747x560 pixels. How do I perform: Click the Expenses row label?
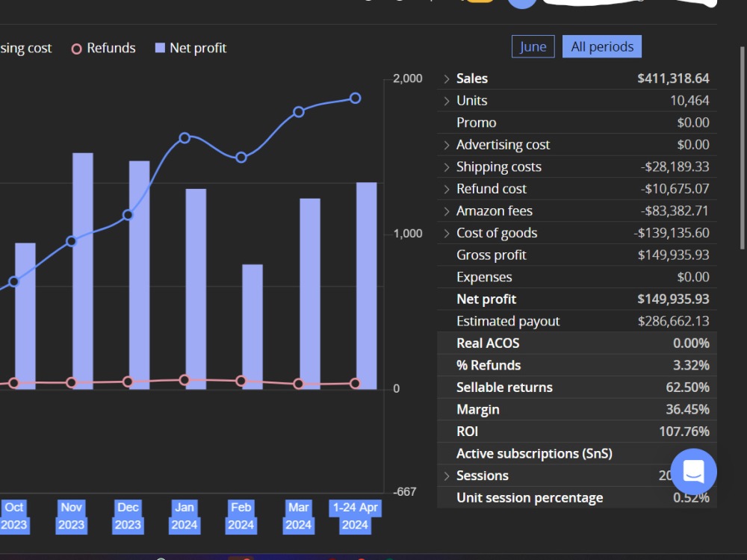484,277
